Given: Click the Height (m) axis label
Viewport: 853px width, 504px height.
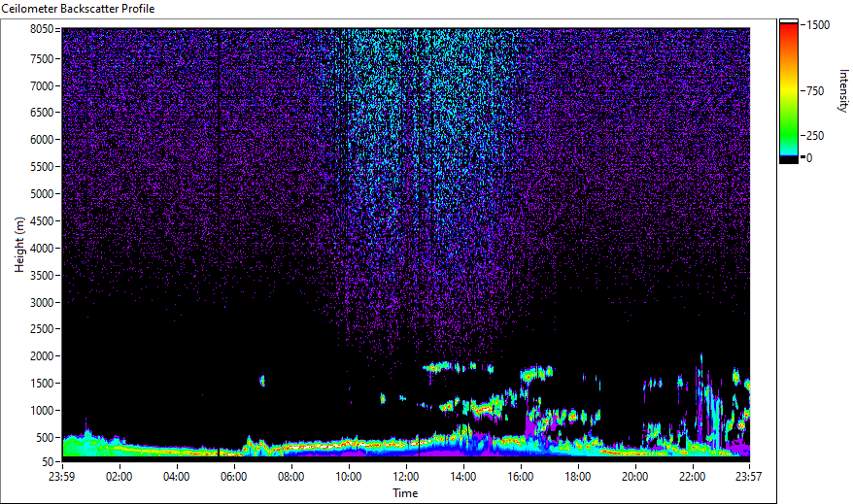Looking at the screenshot, I should point(19,245).
